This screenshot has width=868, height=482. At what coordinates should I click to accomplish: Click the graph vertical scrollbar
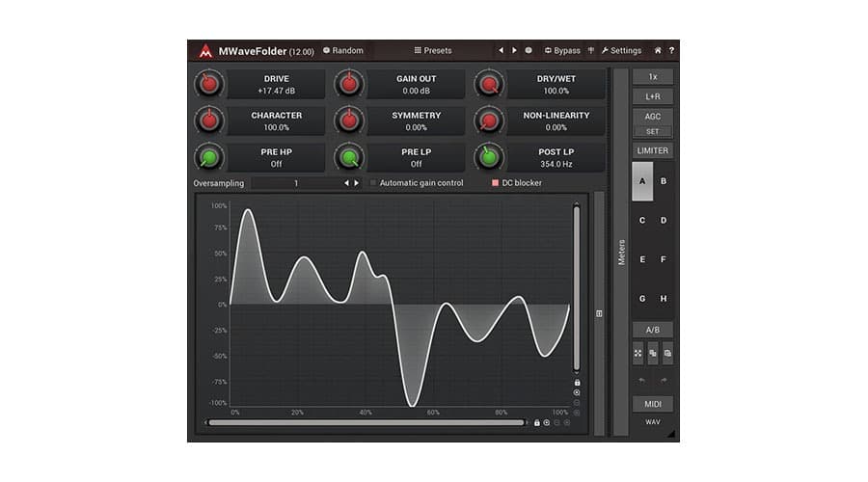[x=577, y=288]
